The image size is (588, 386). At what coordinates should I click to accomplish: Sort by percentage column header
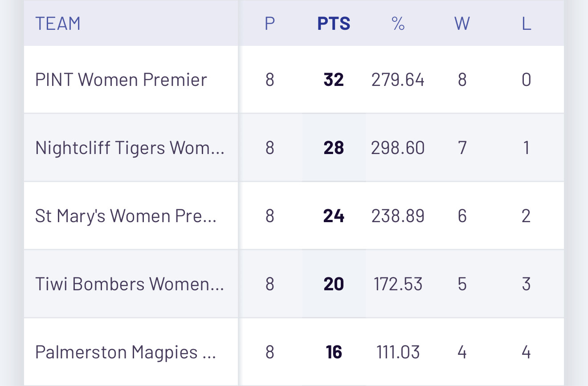[398, 24]
